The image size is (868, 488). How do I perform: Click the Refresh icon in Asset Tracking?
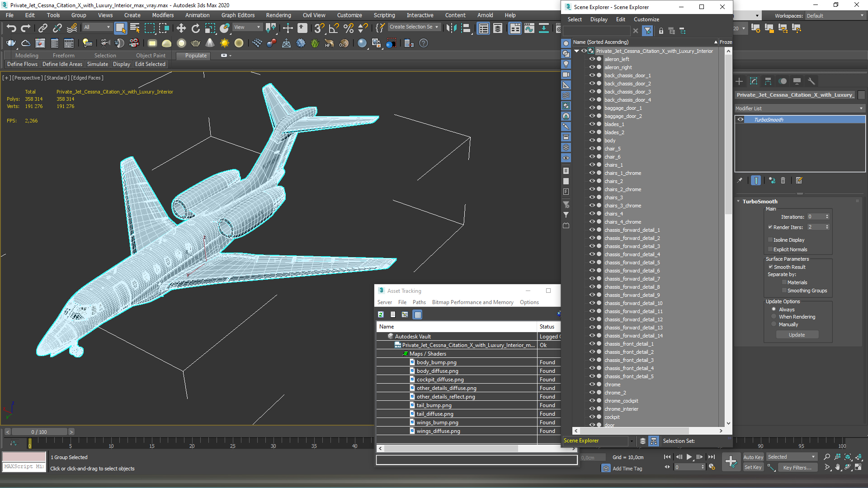coord(381,314)
